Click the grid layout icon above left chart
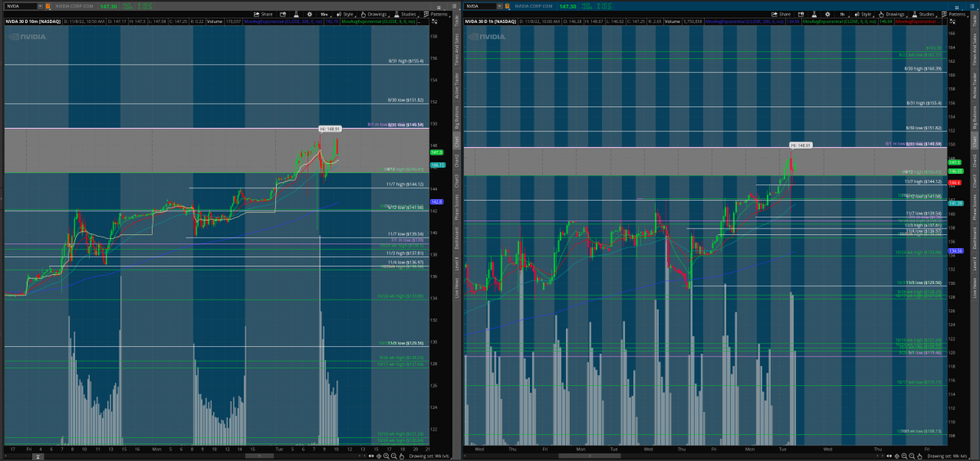The height and width of the screenshot is (461, 980). click(439, 7)
